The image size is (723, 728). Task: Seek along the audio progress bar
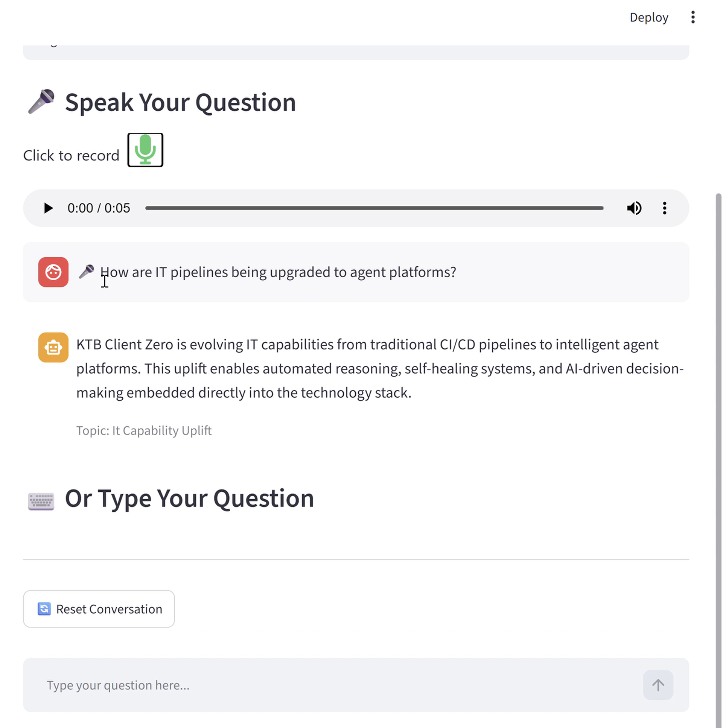pos(374,208)
